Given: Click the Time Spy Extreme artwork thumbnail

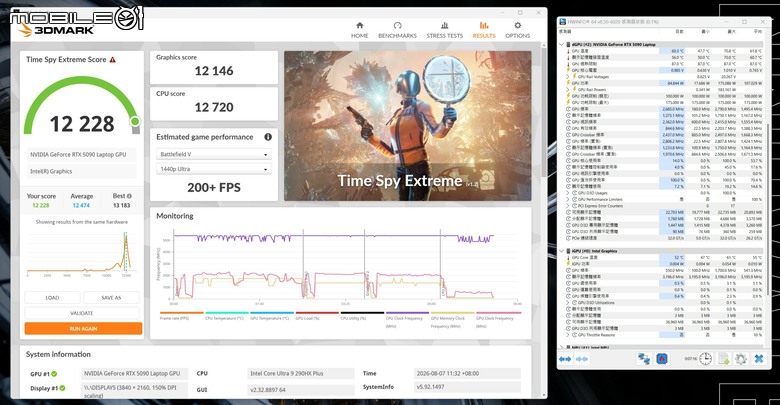Looking at the screenshot, I should [x=407, y=126].
